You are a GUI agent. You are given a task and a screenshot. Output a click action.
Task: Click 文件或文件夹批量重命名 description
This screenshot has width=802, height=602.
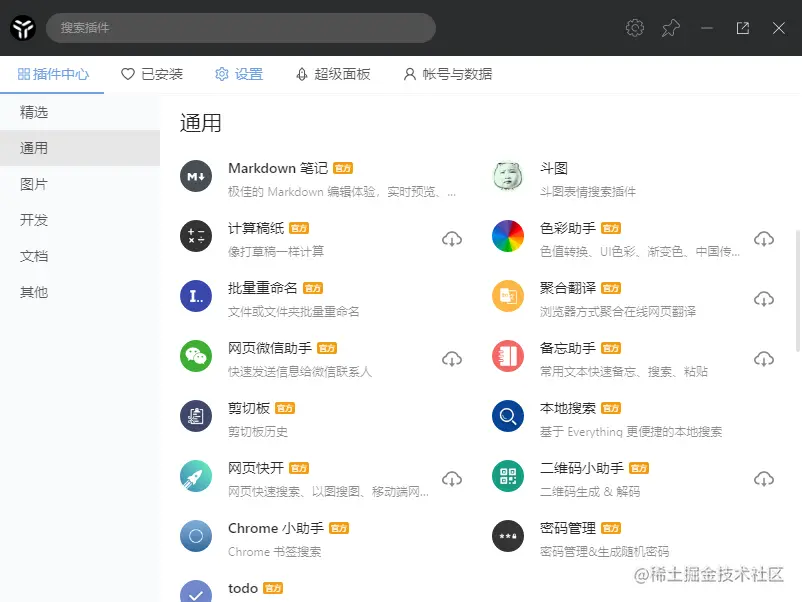(294, 311)
